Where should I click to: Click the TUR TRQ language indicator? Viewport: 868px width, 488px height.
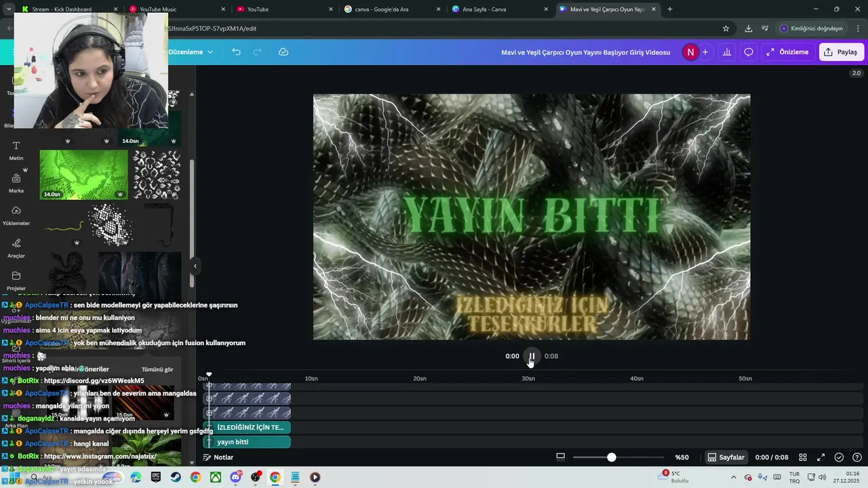pos(795,477)
